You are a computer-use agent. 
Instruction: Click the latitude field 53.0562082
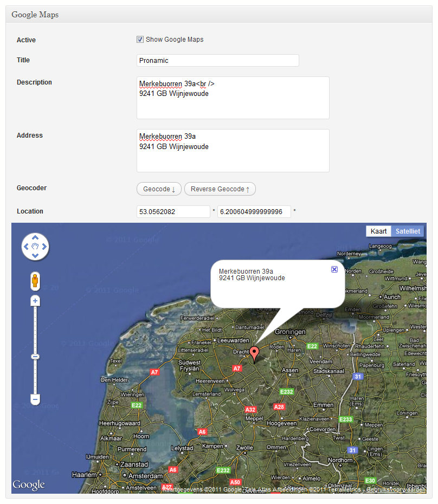173,211
